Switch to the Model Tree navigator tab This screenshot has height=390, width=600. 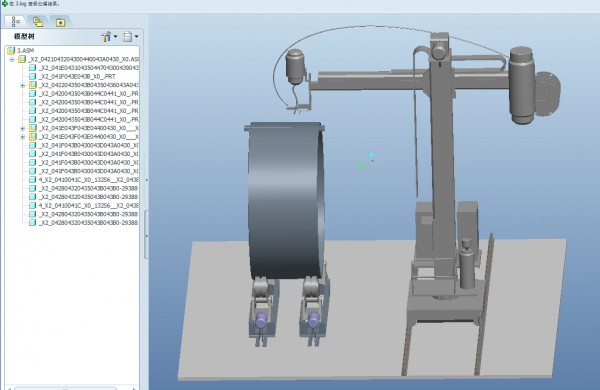(16, 22)
